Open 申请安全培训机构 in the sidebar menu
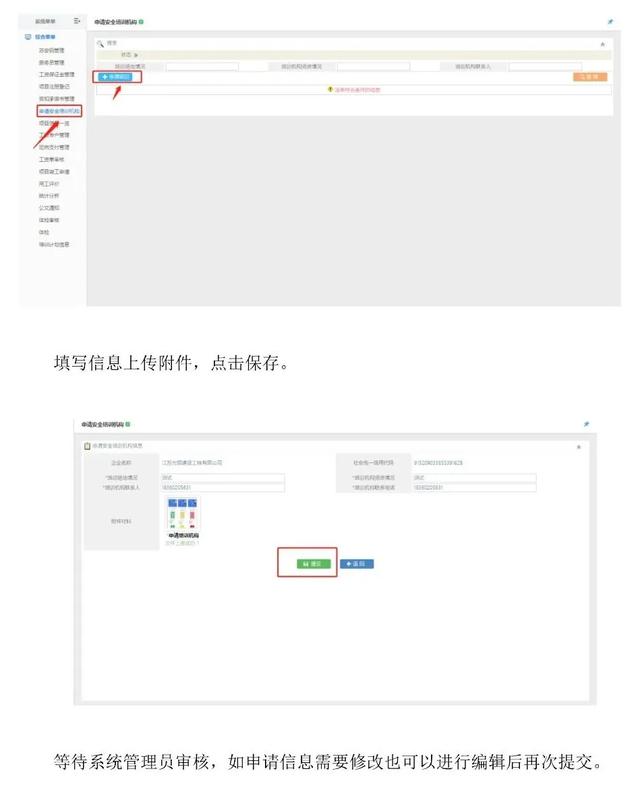 pyautogui.click(x=59, y=111)
